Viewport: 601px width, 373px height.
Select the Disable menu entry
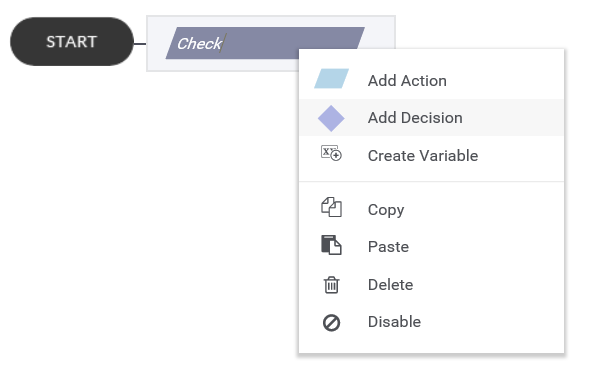coord(431,322)
